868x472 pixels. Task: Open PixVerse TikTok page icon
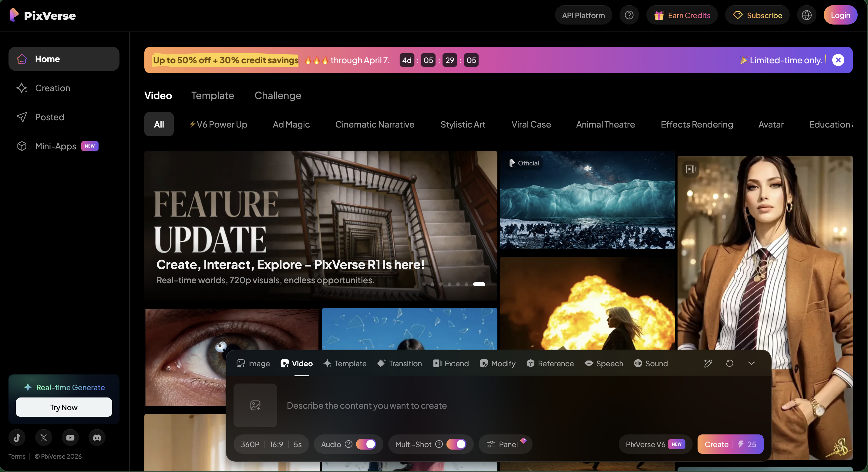coord(17,437)
